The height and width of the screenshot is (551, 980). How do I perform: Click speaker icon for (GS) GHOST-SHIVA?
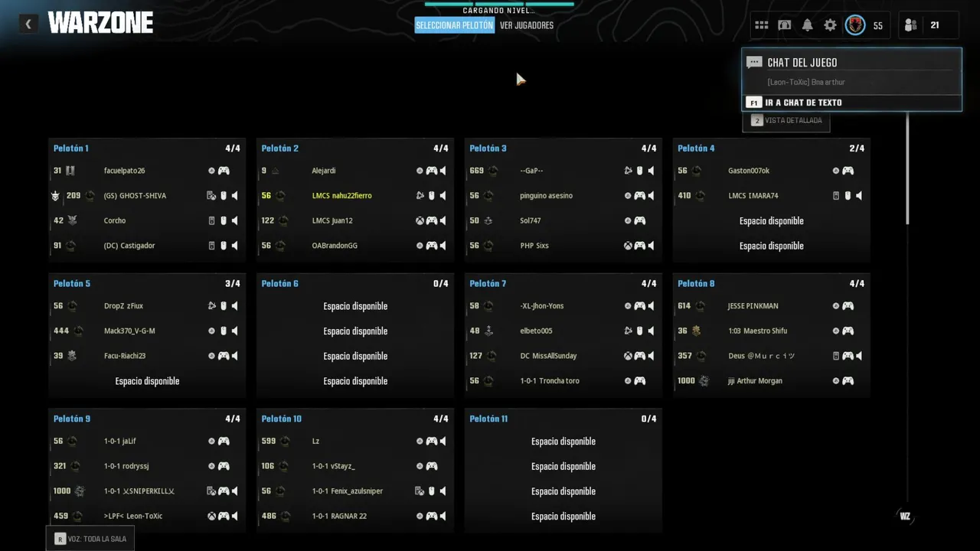click(x=234, y=196)
